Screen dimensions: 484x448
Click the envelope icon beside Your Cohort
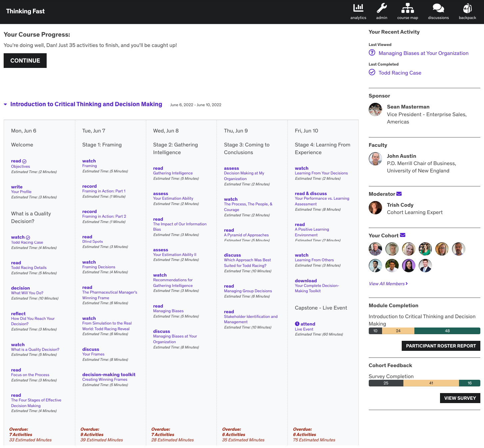click(403, 235)
